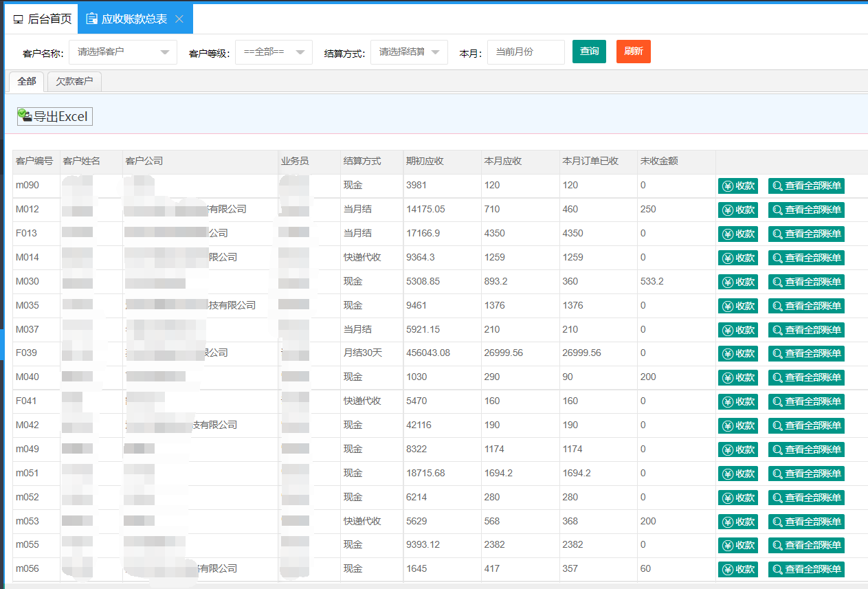View all bills for customer M030
The image size is (868, 589).
tap(806, 282)
